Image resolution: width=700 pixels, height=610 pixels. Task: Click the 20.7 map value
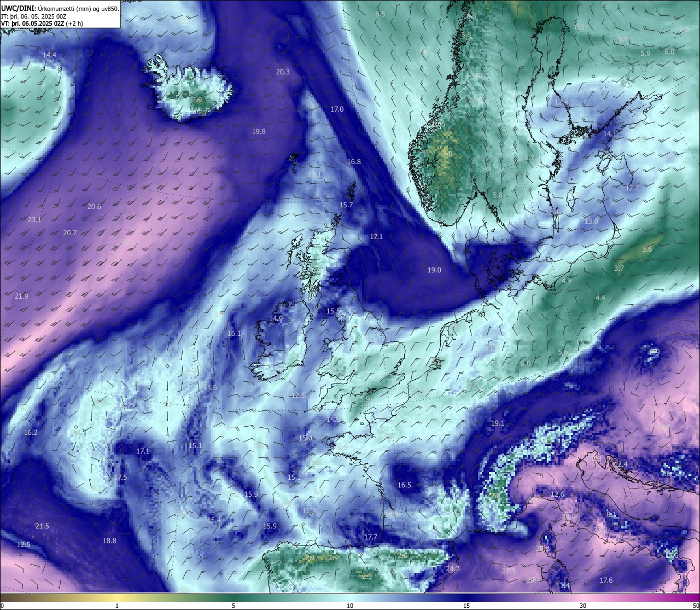point(70,233)
